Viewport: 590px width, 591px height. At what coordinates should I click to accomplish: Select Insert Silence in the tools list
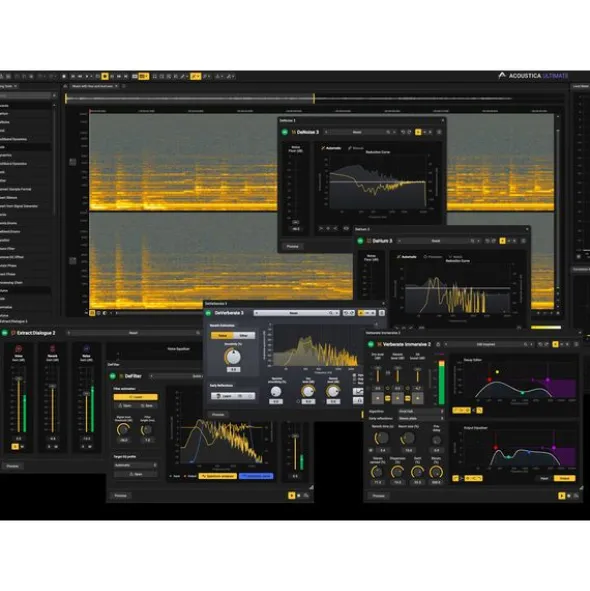coord(9,198)
